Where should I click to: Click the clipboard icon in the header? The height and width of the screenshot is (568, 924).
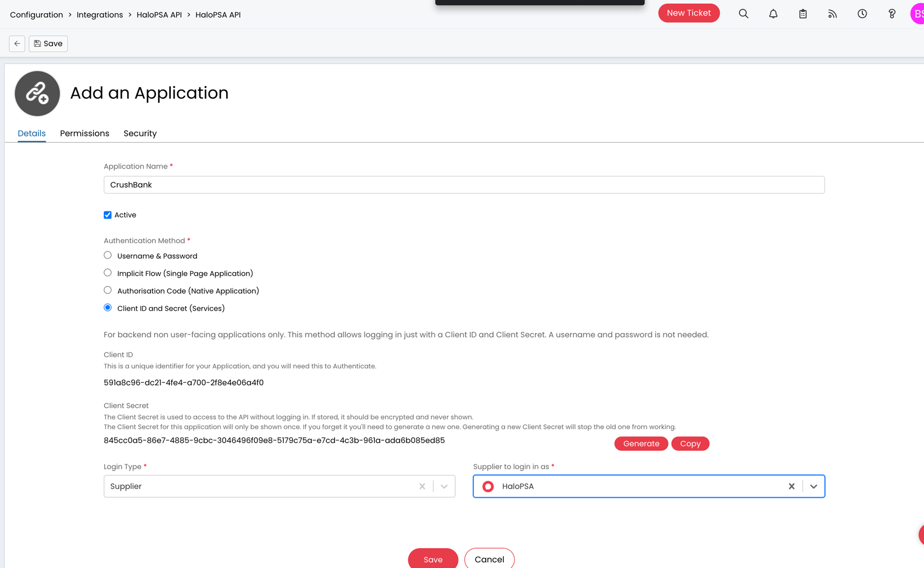coord(803,14)
